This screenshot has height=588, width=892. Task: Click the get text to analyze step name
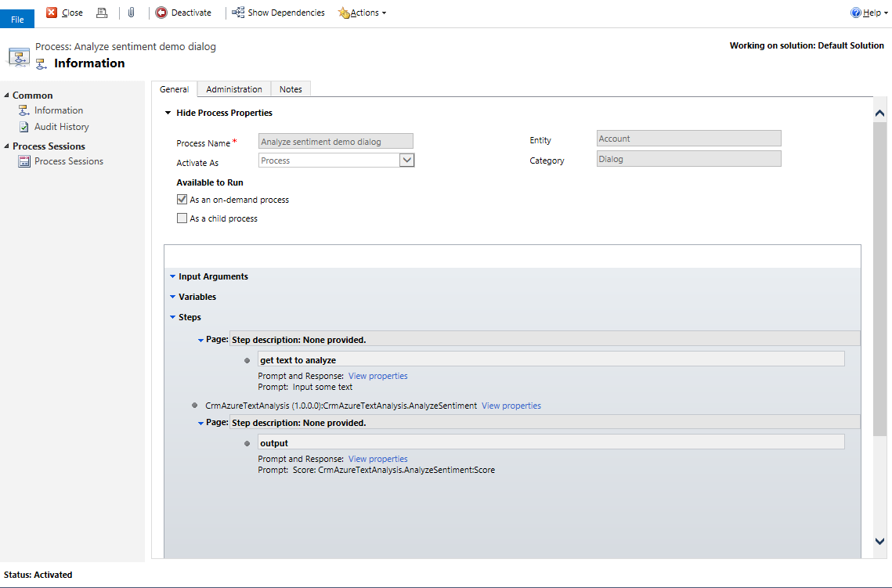(551, 360)
